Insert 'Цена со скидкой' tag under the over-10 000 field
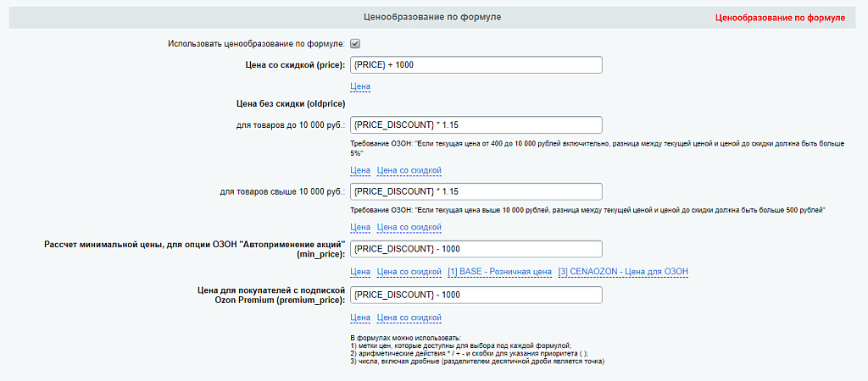The height and width of the screenshot is (381, 868). [409, 227]
